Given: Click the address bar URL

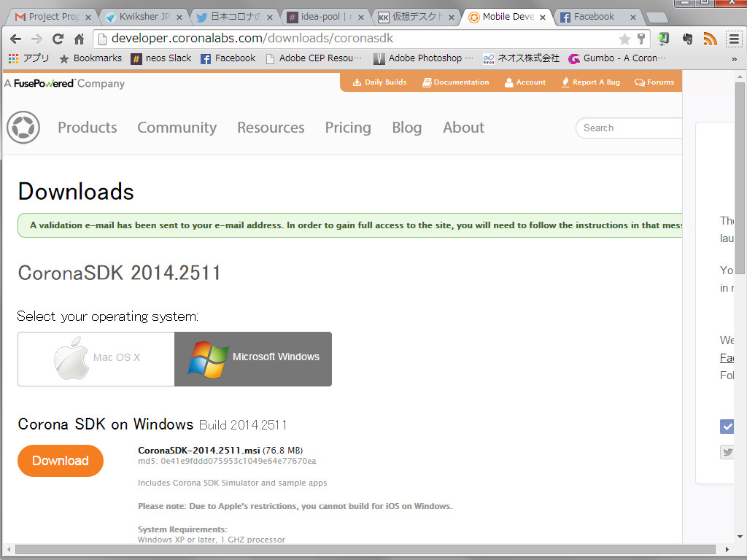Looking at the screenshot, I should pyautogui.click(x=252, y=39).
